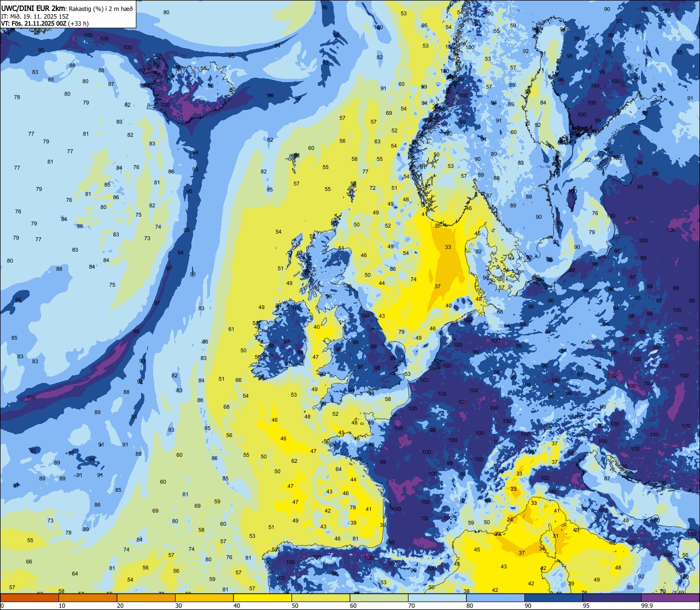This screenshot has width=700, height=610.
Task: Pick the purple legend band above 99.9
Action: 670,597
